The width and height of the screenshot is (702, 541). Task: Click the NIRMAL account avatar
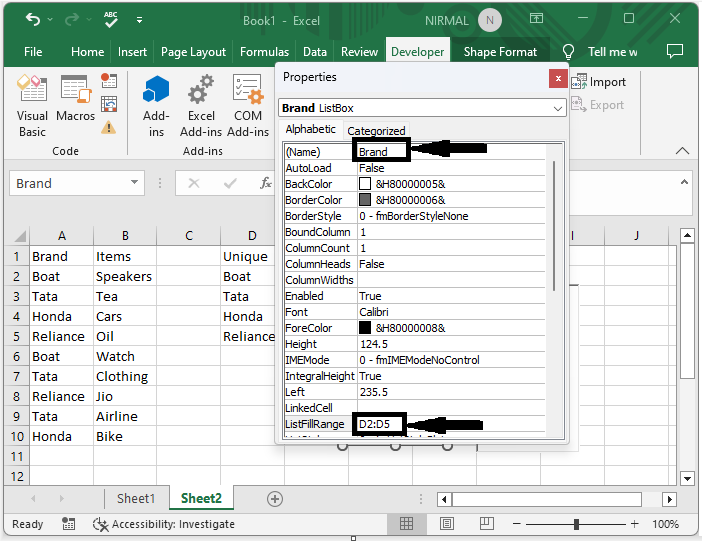(x=490, y=20)
